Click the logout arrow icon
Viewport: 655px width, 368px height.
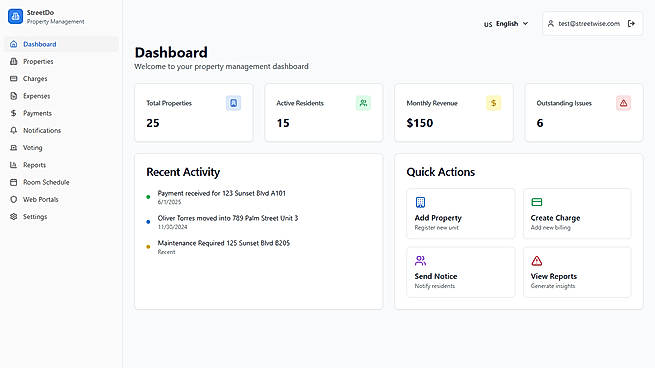[631, 23]
